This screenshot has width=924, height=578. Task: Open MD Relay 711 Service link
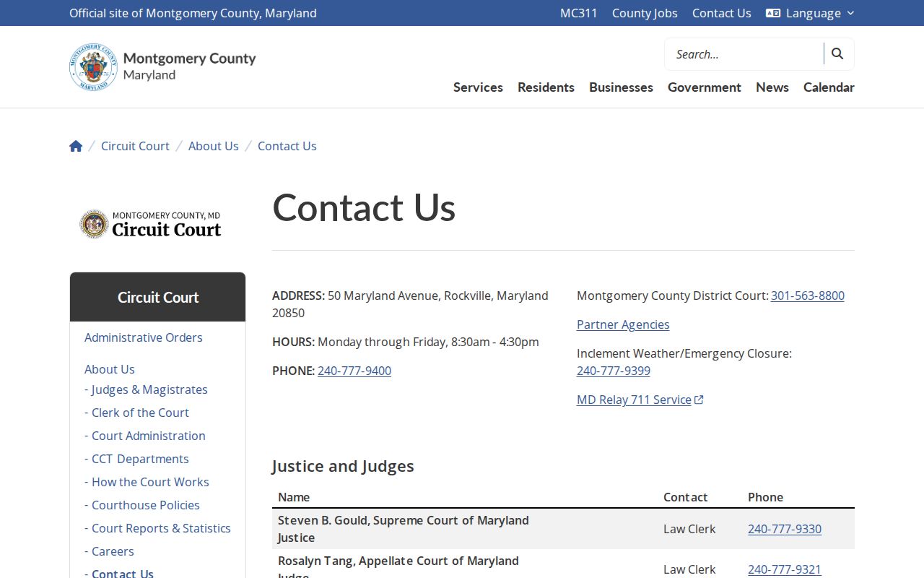pyautogui.click(x=634, y=400)
